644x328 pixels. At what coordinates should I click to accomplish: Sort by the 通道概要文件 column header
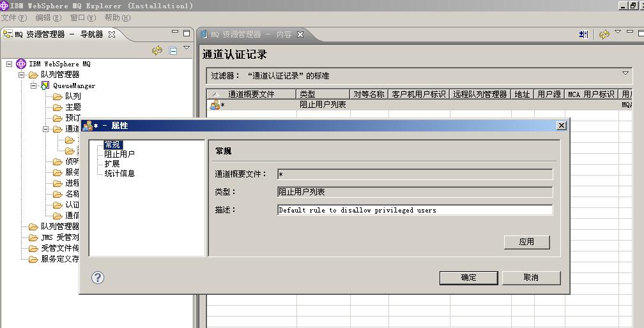pyautogui.click(x=251, y=94)
